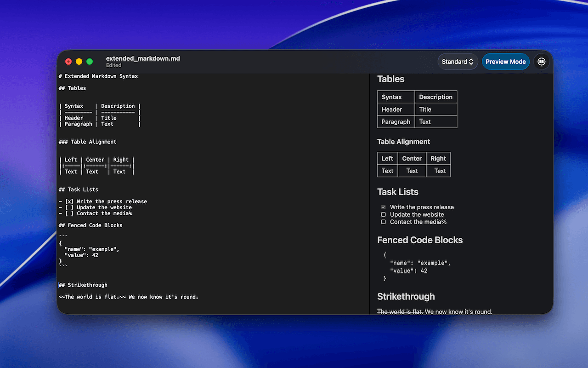Click the filename "extended_markdown.md" in title bar
Screen dimensions: 588x368
pyautogui.click(x=143, y=59)
